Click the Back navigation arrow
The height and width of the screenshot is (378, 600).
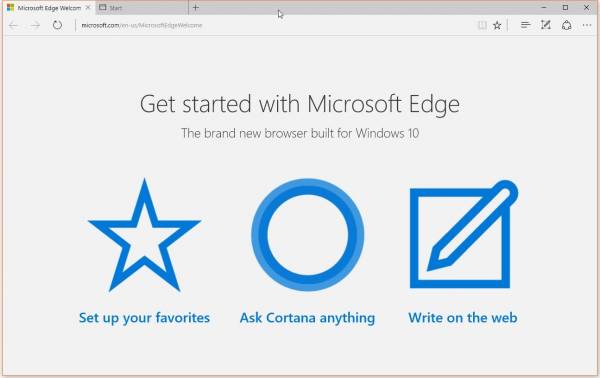click(x=13, y=26)
